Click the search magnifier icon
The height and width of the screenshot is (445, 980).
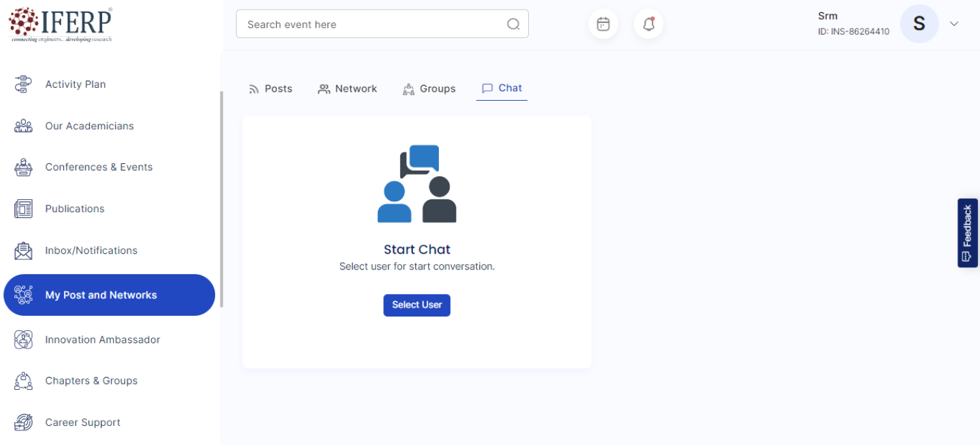point(513,24)
